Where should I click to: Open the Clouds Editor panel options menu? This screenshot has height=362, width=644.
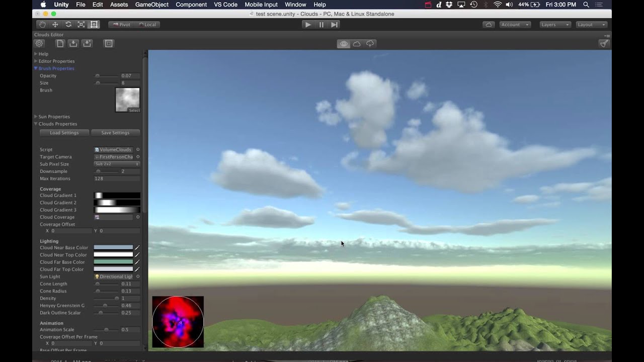607,35
